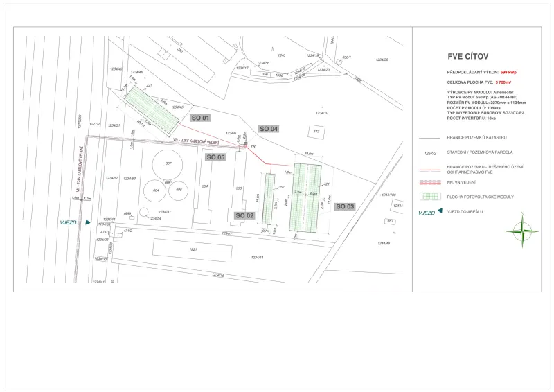554x392 pixels.
Task: Click the teal entrance arrow on the map
Action: 88,222
